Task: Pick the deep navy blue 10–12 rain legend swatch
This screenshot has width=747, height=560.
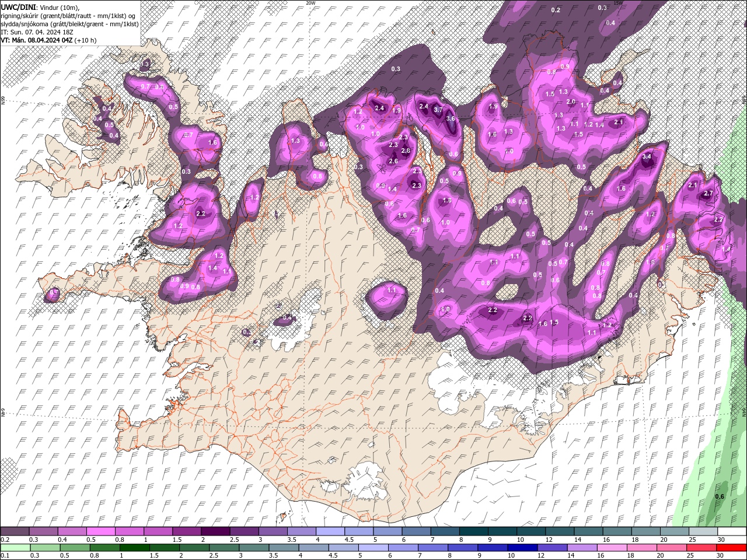Action: coord(522,548)
